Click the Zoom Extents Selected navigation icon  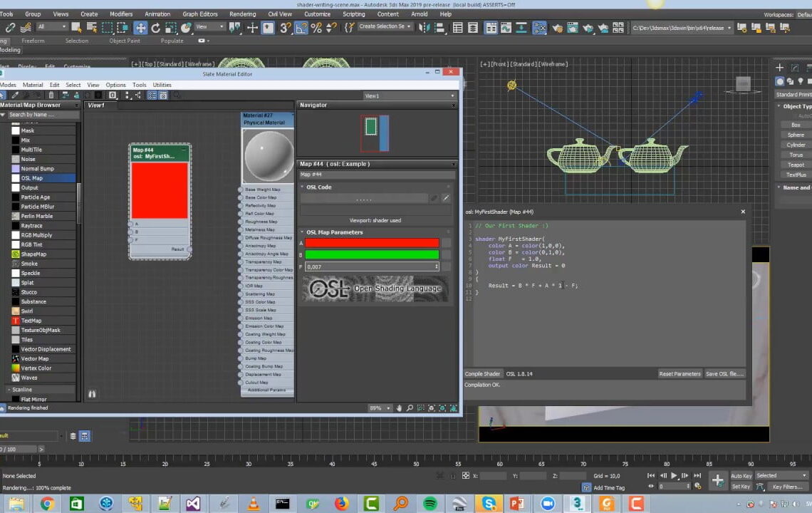pyautogui.click(x=442, y=408)
